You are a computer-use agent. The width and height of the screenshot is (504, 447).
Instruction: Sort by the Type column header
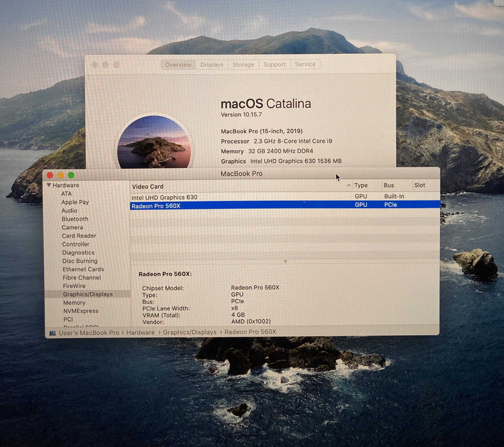pyautogui.click(x=360, y=185)
